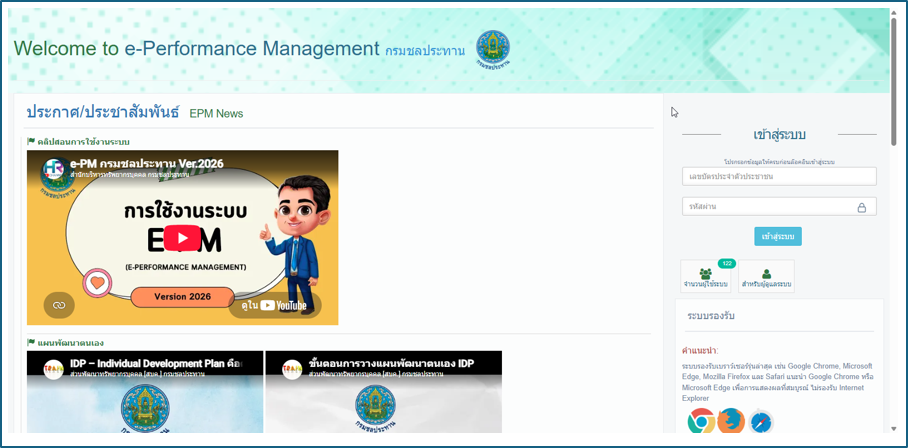Click the page vertical scrollbar
The image size is (908, 448).
point(894,81)
